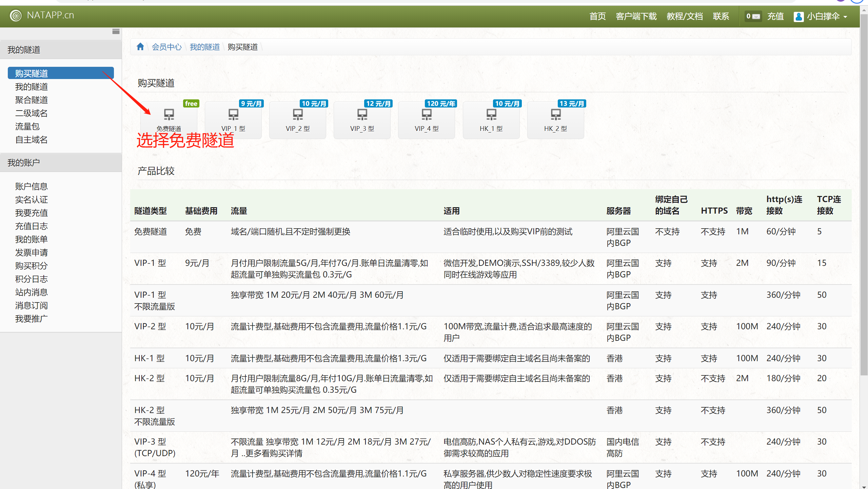
Task: Open 自主域名 in the sidebar
Action: pyautogui.click(x=32, y=140)
